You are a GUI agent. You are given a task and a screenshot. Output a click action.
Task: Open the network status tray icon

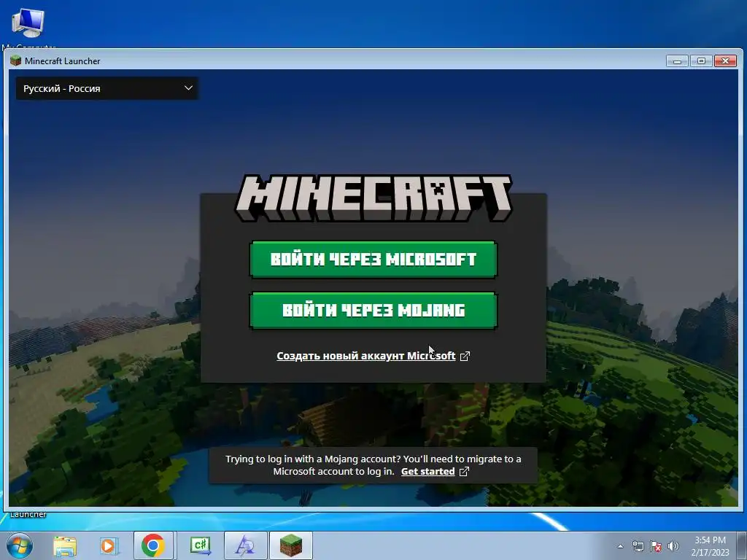(x=638, y=546)
